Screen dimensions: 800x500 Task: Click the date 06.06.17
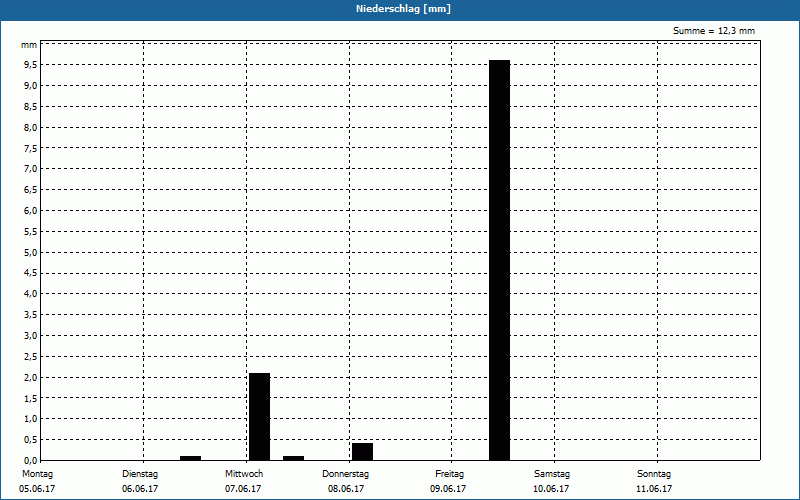pyautogui.click(x=140, y=489)
